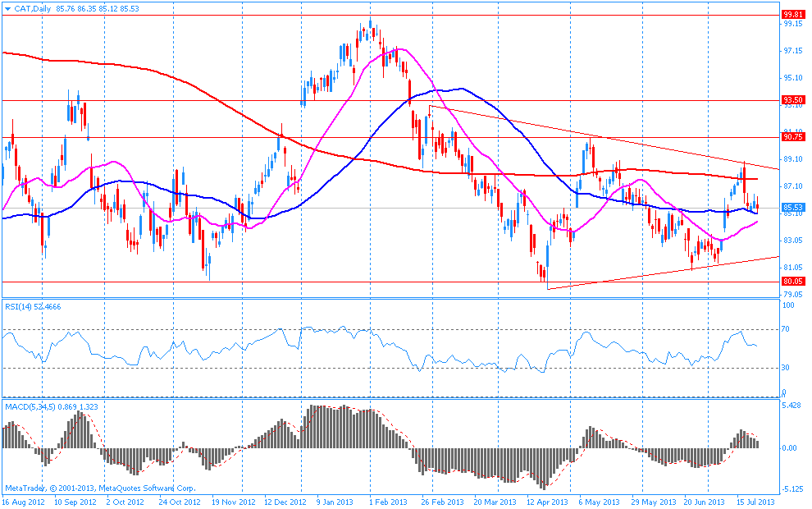Select the MACD scale maximum 5.428

tap(791, 406)
